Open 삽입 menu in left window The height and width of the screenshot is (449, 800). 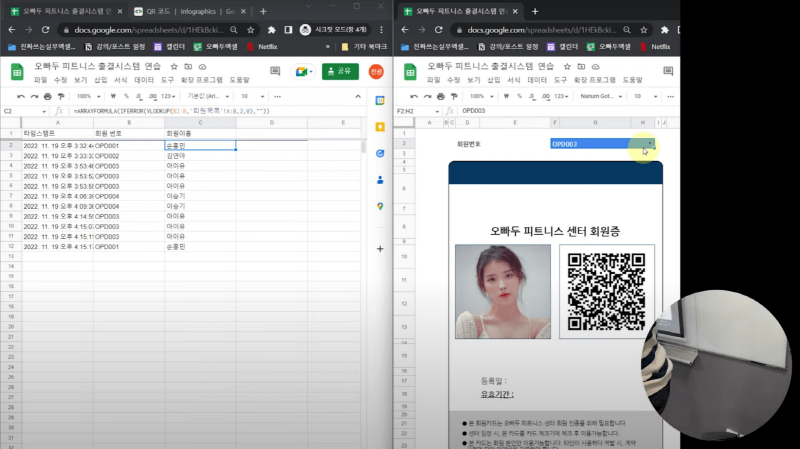[101, 80]
